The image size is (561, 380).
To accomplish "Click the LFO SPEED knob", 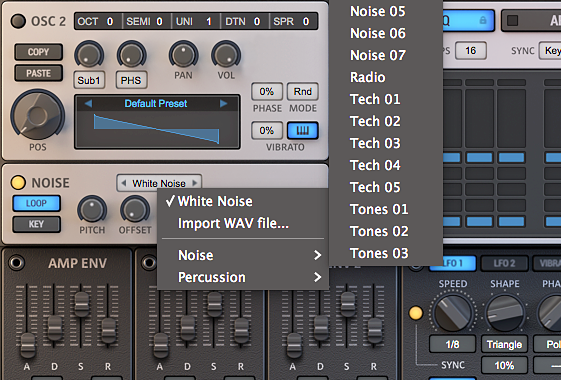I will (453, 312).
